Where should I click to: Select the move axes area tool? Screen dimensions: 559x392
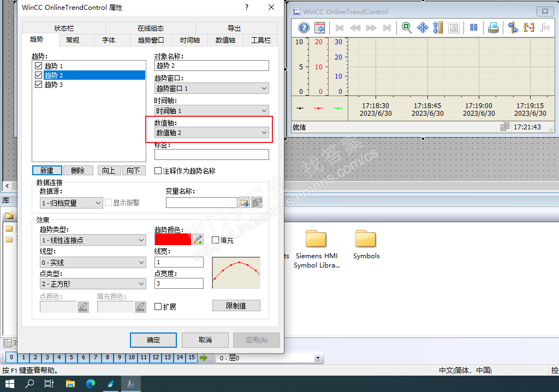423,27
